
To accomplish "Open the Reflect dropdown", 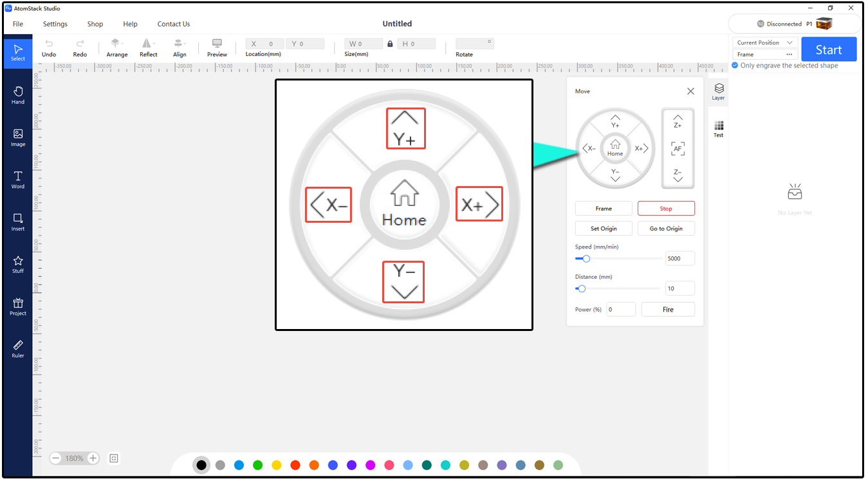I will [148, 48].
